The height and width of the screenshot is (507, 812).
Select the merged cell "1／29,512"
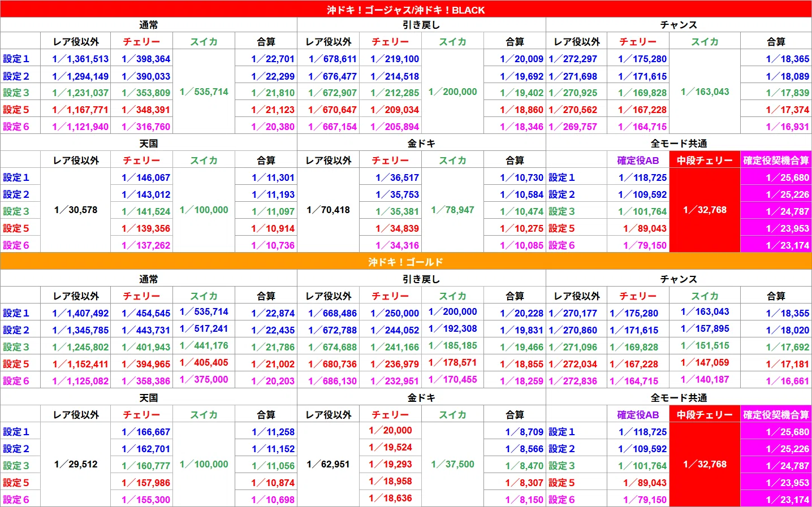tap(76, 464)
